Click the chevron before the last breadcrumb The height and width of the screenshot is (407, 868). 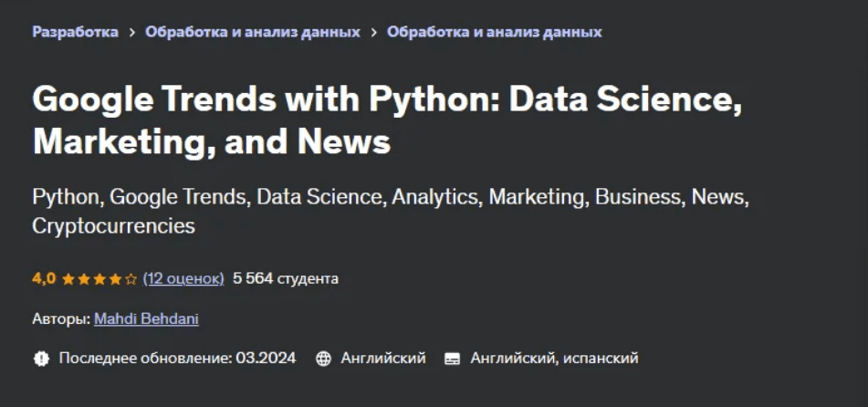pos(374,32)
